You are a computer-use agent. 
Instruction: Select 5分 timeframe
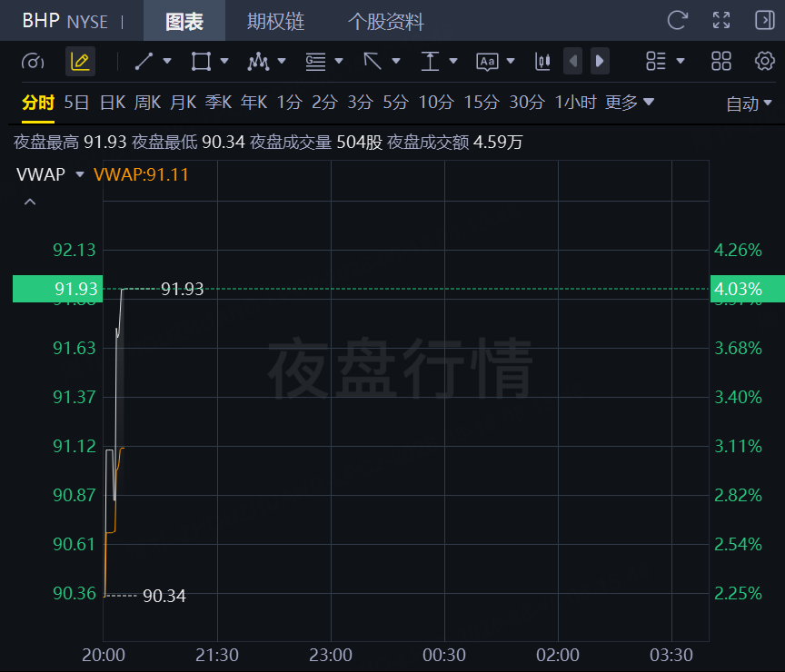coord(396,103)
